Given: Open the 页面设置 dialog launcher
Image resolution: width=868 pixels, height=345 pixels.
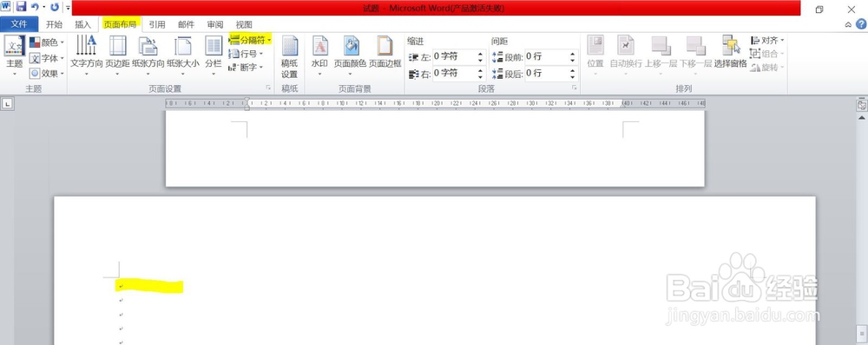Looking at the screenshot, I should [x=268, y=88].
